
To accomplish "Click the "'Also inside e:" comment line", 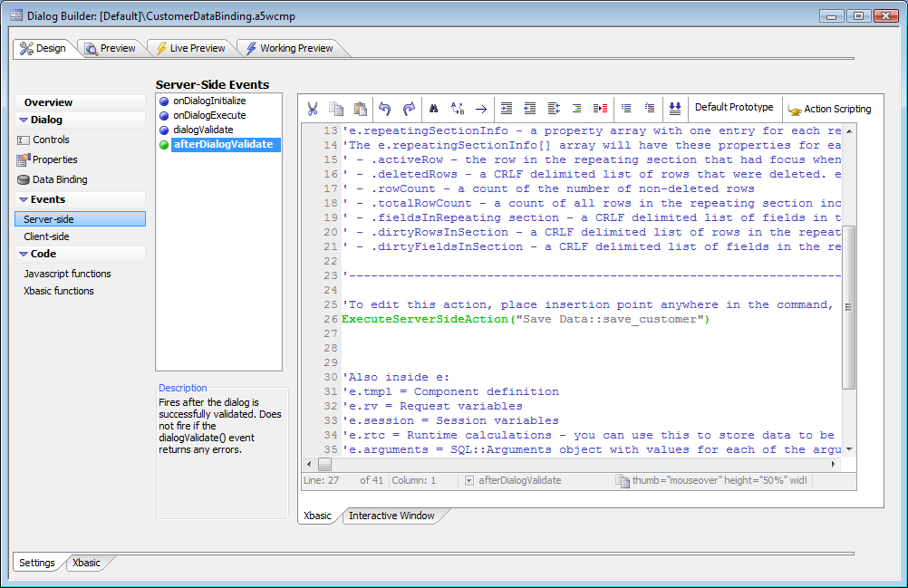I will click(396, 377).
